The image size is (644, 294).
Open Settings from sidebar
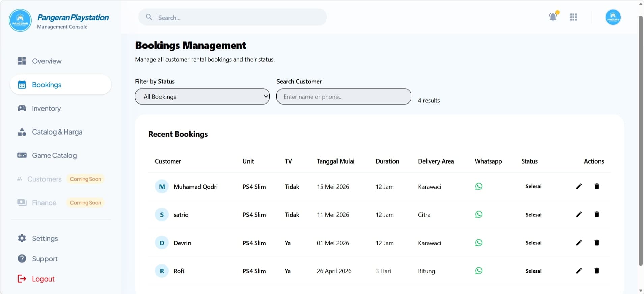pos(61,238)
